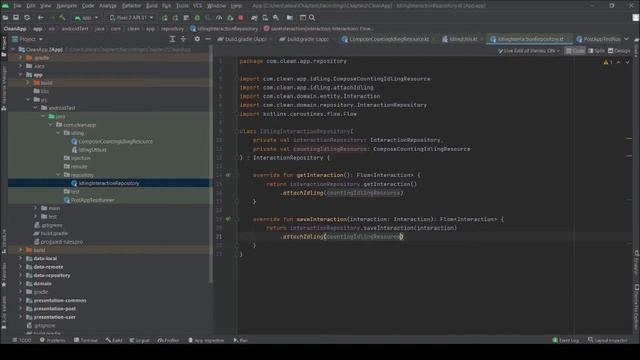The width and height of the screenshot is (640, 360).
Task: Select PostAppTestRunner in project tree
Action: point(89,200)
